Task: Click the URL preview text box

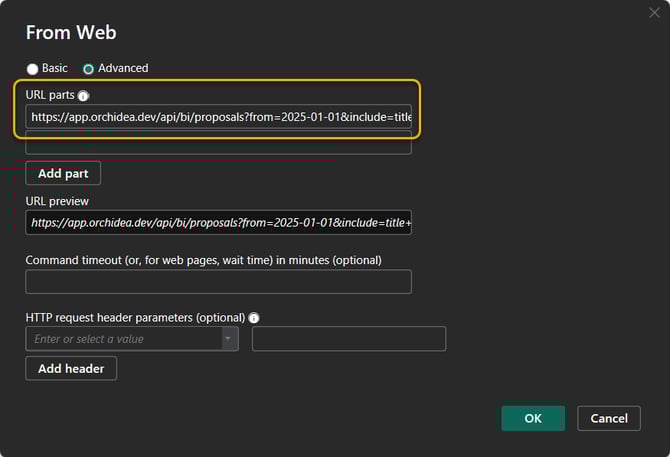Action: [x=218, y=222]
